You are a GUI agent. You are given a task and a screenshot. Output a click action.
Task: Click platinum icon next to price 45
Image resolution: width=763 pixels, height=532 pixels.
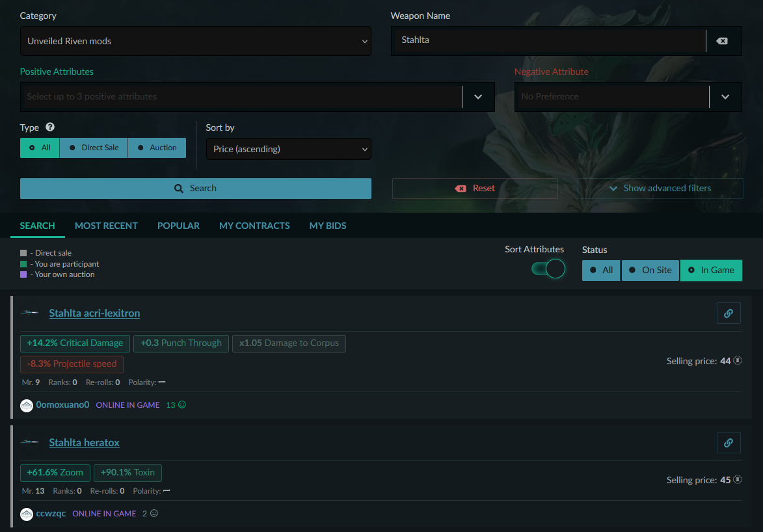click(x=738, y=480)
